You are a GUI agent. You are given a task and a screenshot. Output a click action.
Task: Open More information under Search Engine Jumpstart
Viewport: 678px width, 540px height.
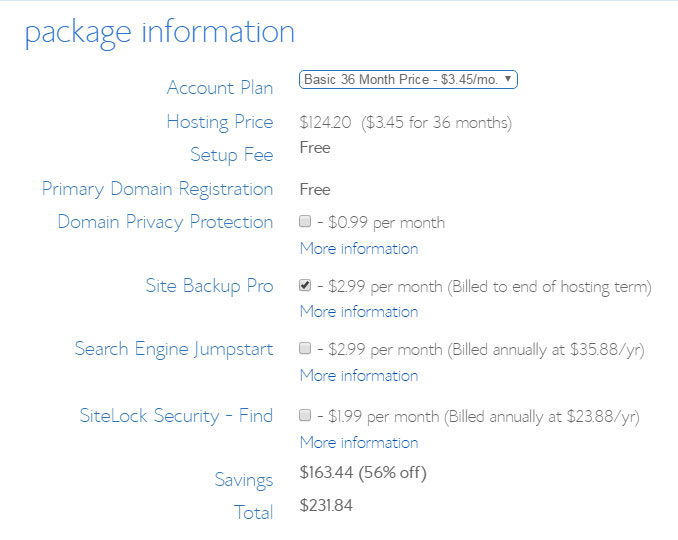pyautogui.click(x=359, y=376)
